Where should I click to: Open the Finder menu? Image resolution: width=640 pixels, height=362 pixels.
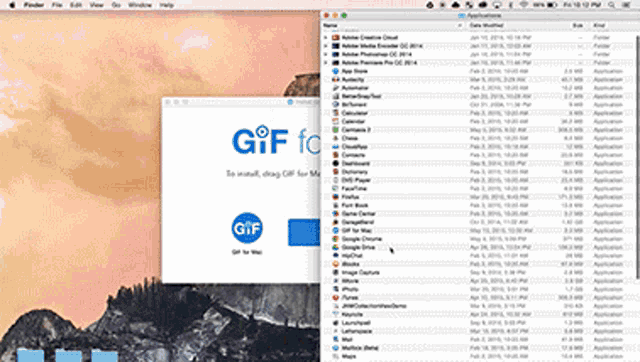(x=34, y=5)
